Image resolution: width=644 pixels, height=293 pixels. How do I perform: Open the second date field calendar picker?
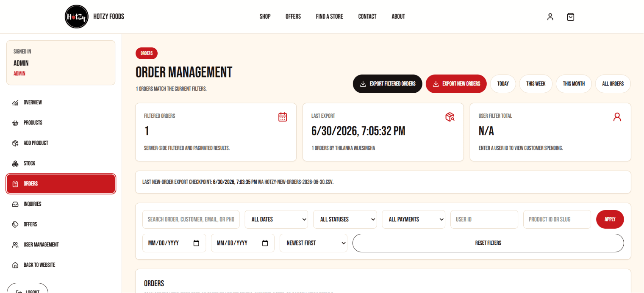click(x=265, y=243)
